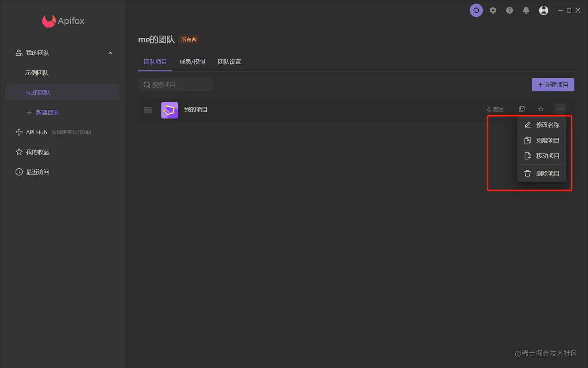The height and width of the screenshot is (368, 588).
Task: Click the drag handle icon beside 我的项目
Action: click(148, 109)
